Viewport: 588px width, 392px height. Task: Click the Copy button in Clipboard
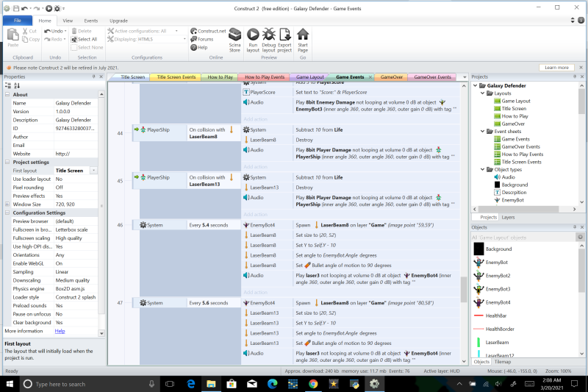pyautogui.click(x=31, y=40)
